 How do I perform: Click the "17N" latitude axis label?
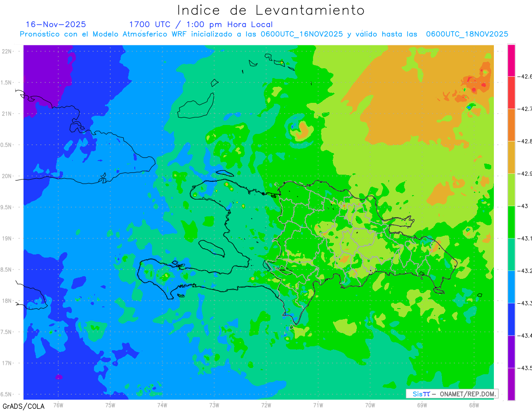pos(7,363)
